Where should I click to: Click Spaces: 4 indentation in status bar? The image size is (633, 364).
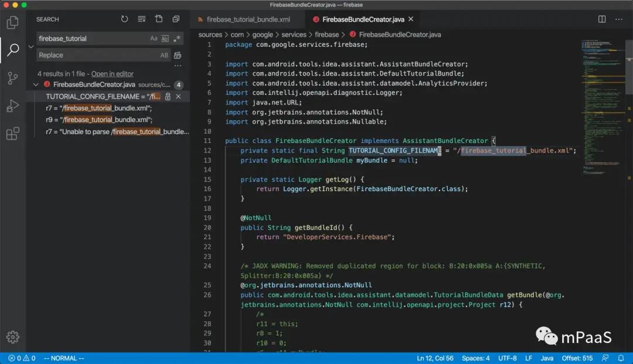click(475, 358)
